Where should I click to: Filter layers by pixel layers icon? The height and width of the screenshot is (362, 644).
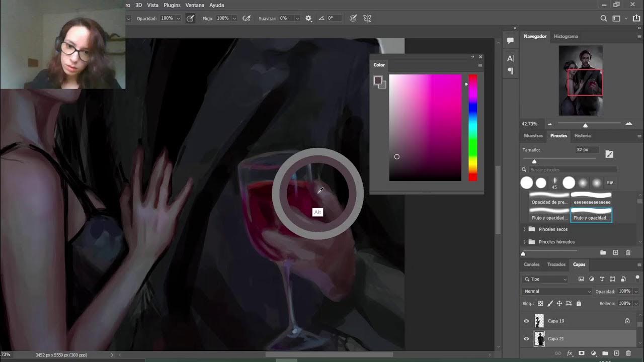(x=581, y=279)
